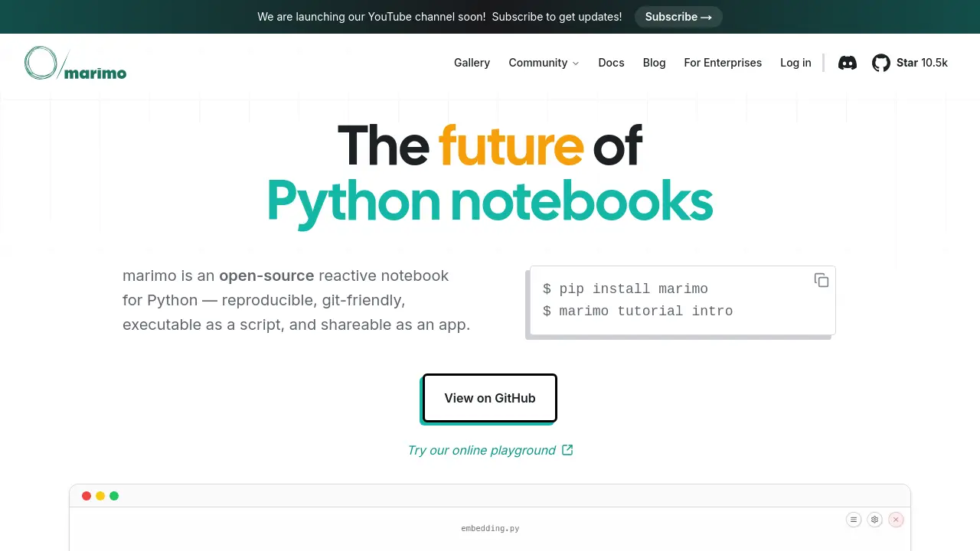The width and height of the screenshot is (980, 551).
Task: Click the embedding.py filename
Action: [490, 529]
